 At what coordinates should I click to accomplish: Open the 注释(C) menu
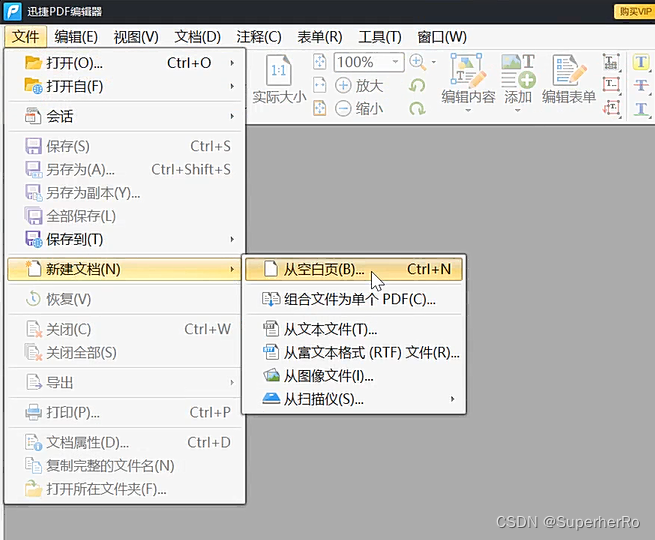coord(259,37)
